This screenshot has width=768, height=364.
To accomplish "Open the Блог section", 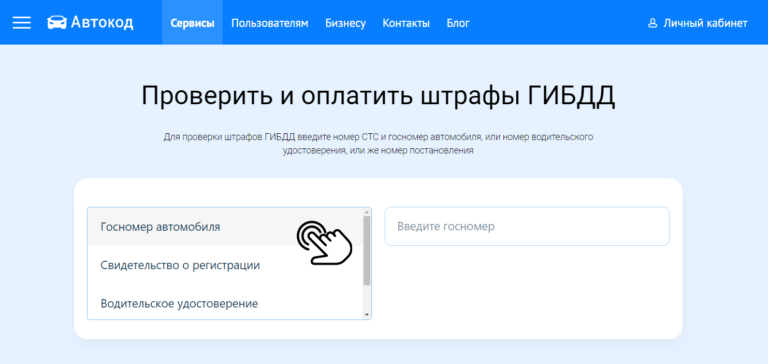I will [x=458, y=23].
